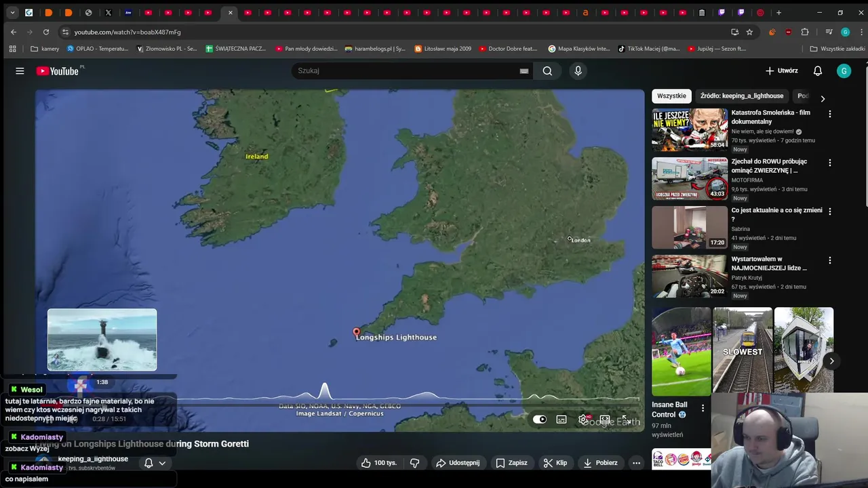Open the Chrome profile avatar in toolbar
Image resolution: width=868 pixels, height=488 pixels.
[845, 32]
